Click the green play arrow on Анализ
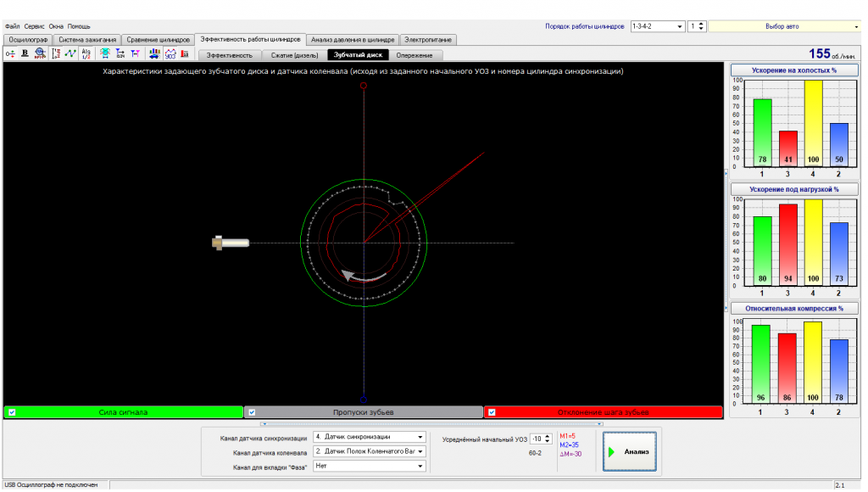Screen dimensions: 868x492 pyautogui.click(x=612, y=452)
